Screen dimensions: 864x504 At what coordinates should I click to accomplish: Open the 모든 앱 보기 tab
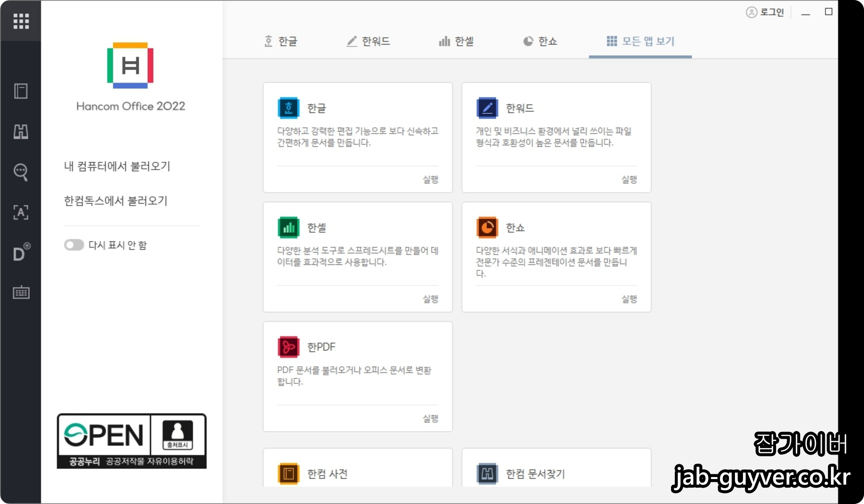640,41
